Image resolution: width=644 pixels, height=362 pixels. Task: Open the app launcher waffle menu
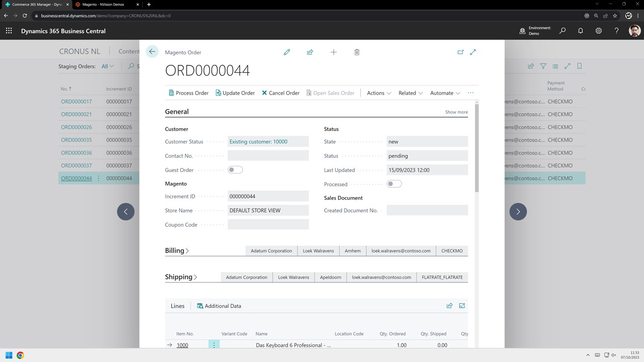point(9,31)
